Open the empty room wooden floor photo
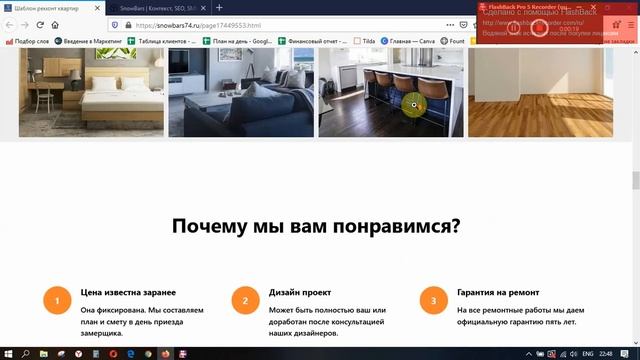The width and height of the screenshot is (640, 360). coord(540,92)
